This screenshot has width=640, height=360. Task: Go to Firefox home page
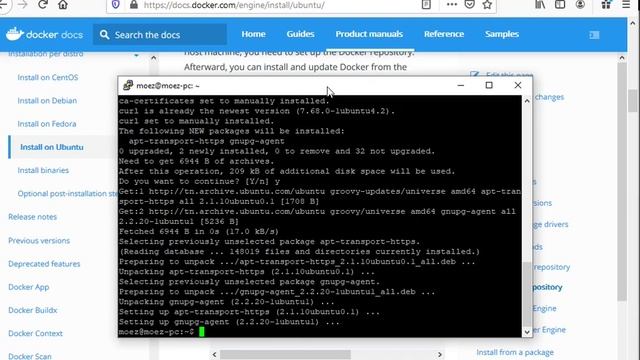[63, 5]
